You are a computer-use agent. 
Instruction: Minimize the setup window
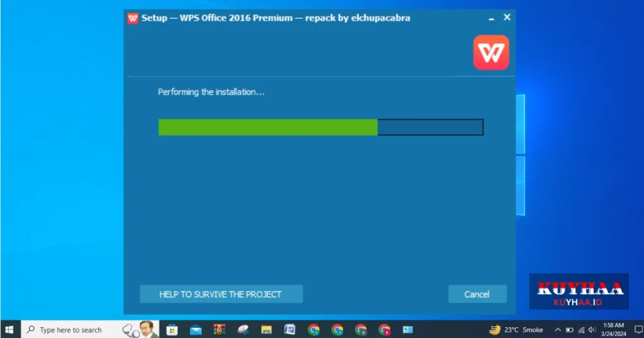491,18
